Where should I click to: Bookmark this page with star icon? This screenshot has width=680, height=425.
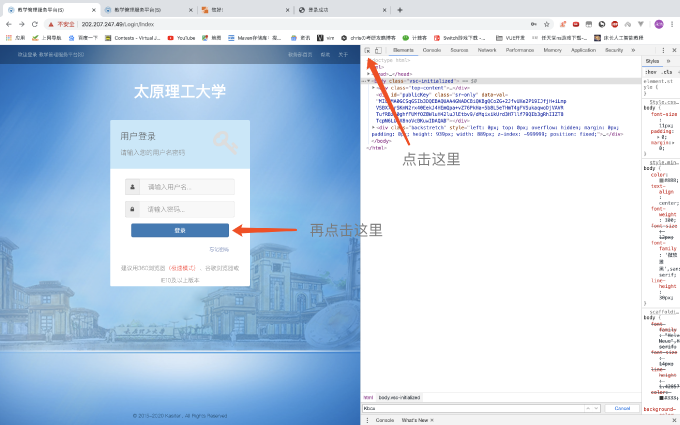[x=547, y=24]
